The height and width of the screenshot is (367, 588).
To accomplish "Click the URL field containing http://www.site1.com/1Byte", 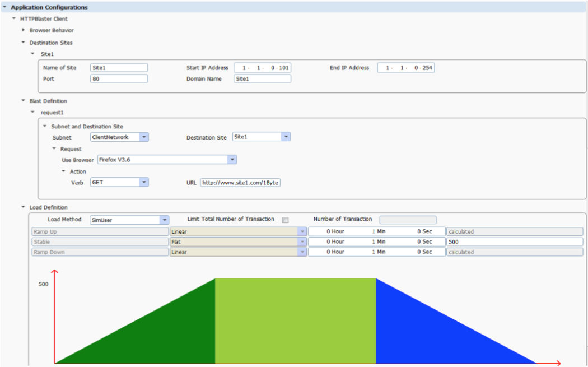I will (240, 182).
